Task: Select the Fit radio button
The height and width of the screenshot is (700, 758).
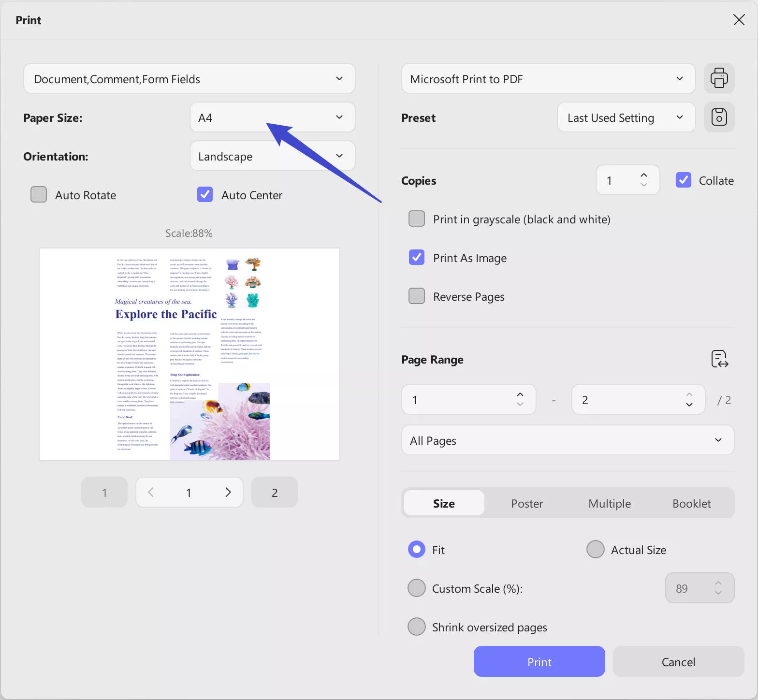Action: [x=417, y=549]
